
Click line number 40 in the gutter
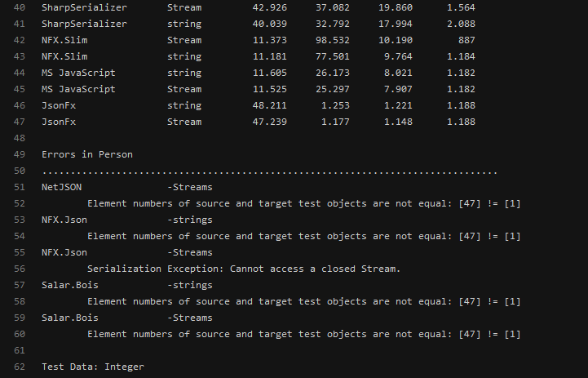(20, 7)
